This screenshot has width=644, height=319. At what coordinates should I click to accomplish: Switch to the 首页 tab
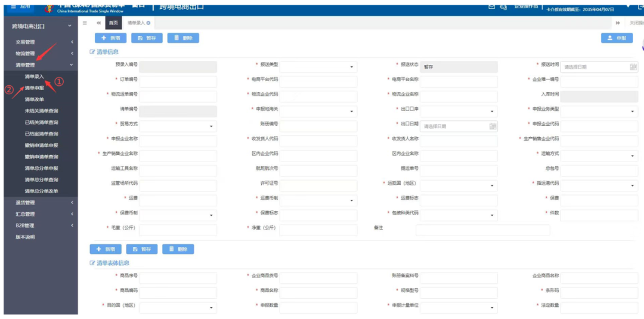[x=113, y=23]
